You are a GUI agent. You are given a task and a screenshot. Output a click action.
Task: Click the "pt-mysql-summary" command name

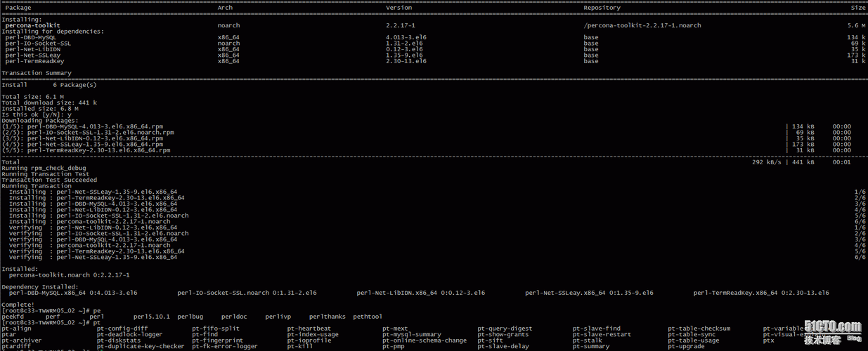click(412, 335)
